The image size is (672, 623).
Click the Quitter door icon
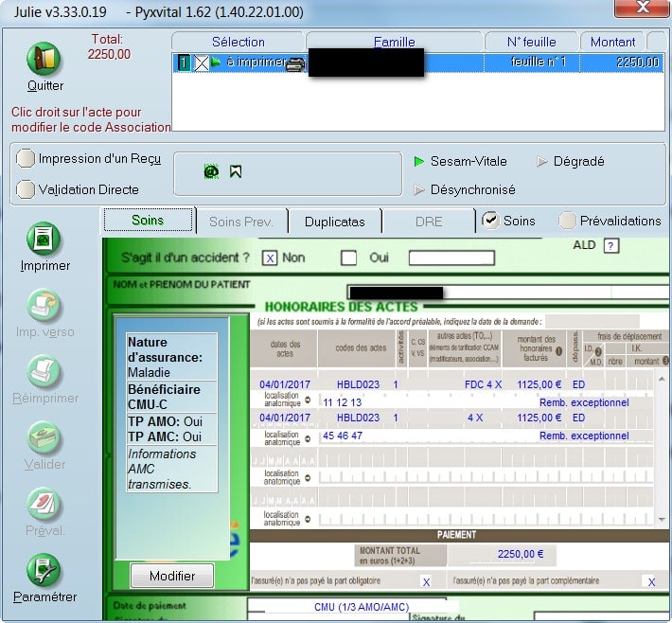(x=44, y=60)
